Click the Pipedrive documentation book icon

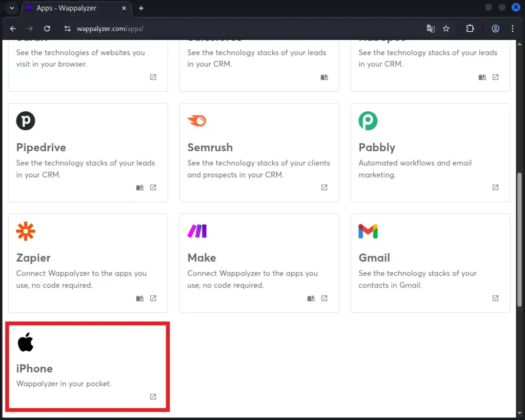click(139, 188)
